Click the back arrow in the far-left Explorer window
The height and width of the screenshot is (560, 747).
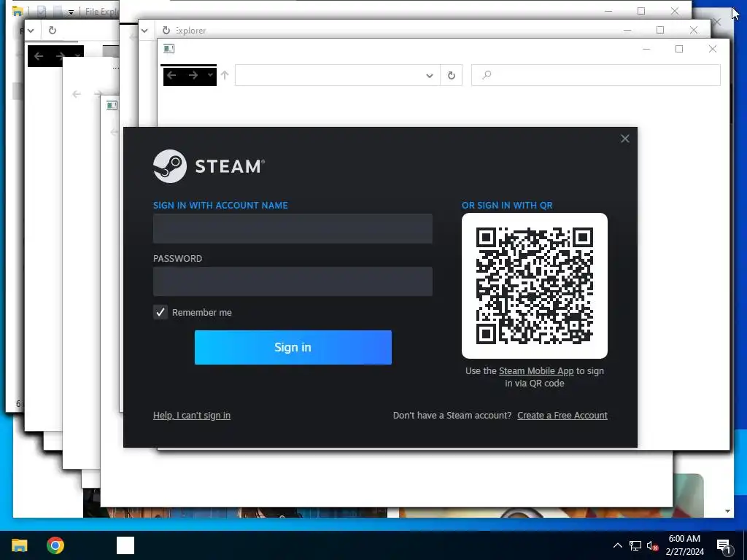coord(39,56)
